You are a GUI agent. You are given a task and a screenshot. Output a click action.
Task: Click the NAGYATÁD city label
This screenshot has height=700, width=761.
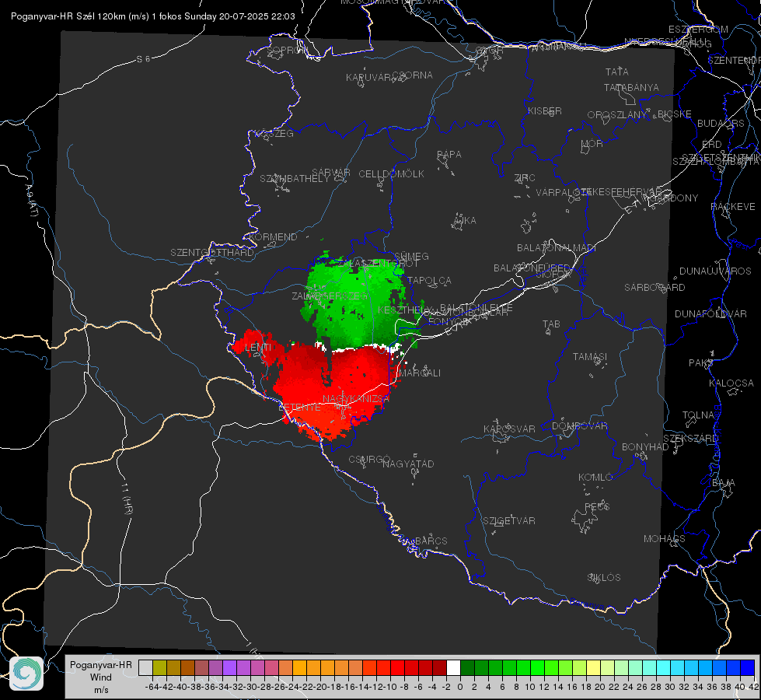(x=408, y=464)
